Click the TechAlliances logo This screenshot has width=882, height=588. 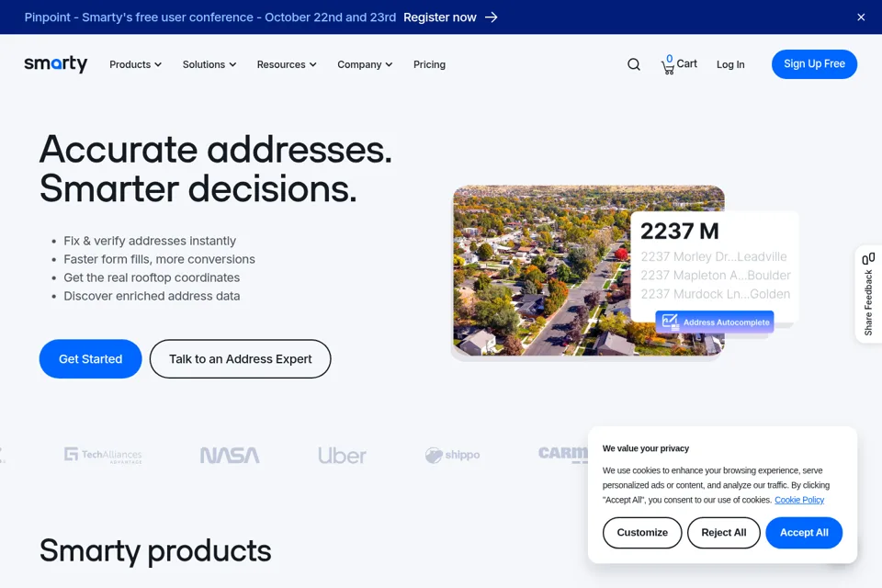click(103, 455)
